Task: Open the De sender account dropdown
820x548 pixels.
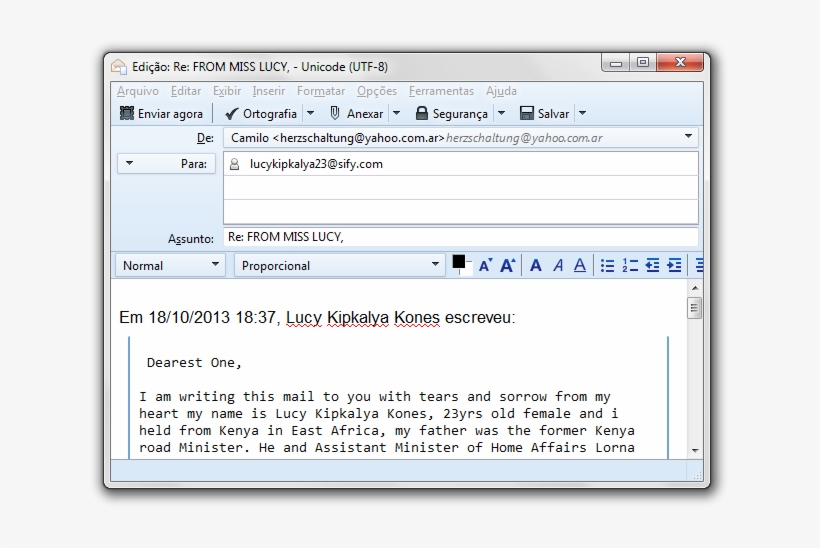Action: [x=461, y=138]
